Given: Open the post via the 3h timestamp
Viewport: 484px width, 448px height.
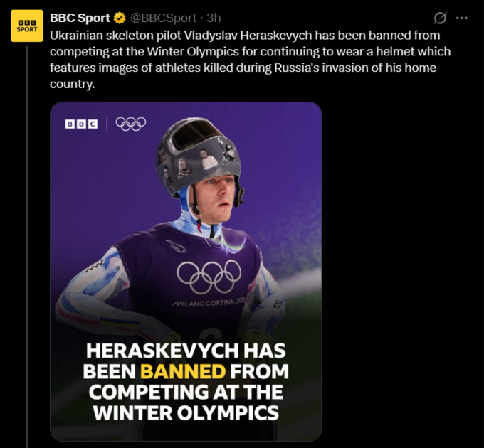Looking at the screenshot, I should tap(214, 18).
